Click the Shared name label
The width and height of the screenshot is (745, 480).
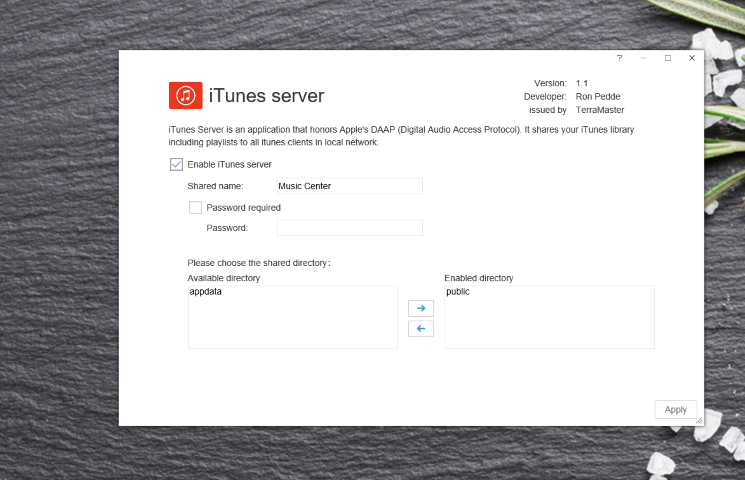coord(215,186)
